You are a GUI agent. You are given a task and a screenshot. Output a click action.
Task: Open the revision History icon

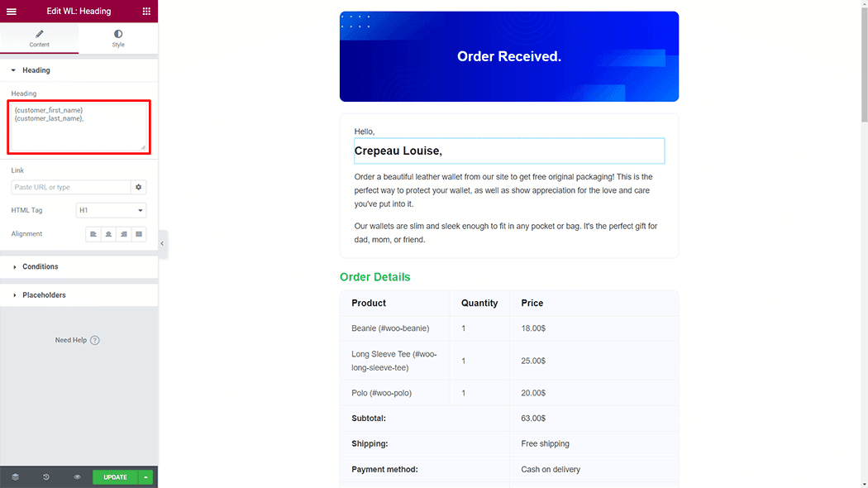click(x=46, y=477)
